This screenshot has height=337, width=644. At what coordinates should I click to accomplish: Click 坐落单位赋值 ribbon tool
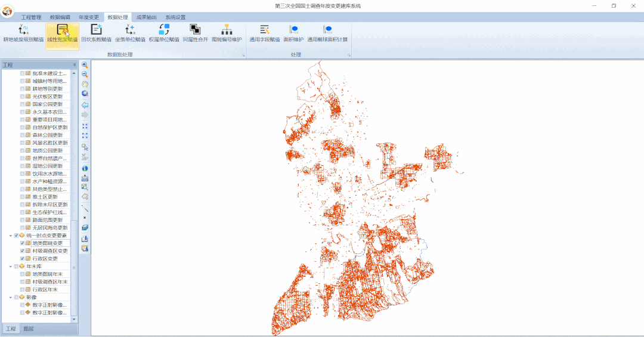[130, 33]
